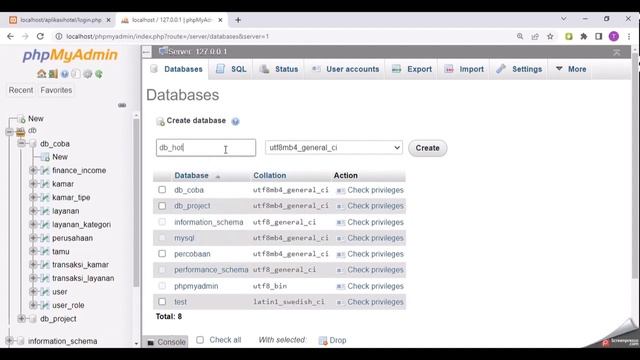This screenshot has width=640, height=360.
Task: Open tamu table icon in tree
Action: pyautogui.click(x=45, y=251)
